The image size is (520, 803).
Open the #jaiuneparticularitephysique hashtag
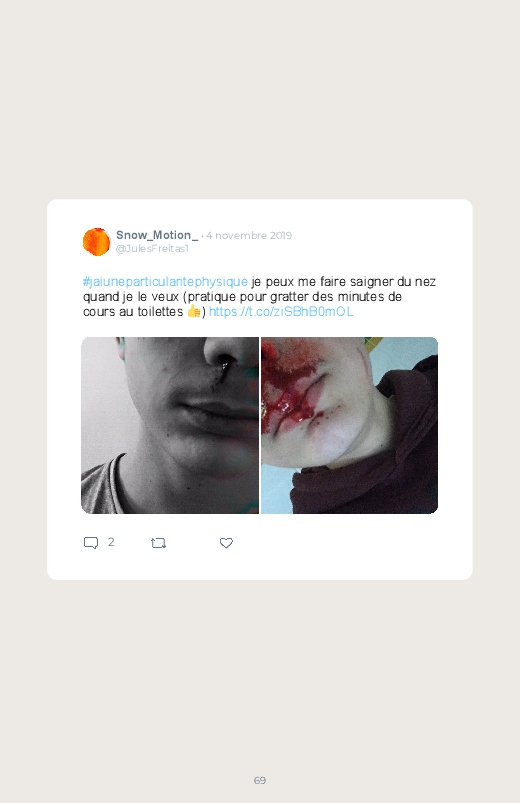[165, 282]
